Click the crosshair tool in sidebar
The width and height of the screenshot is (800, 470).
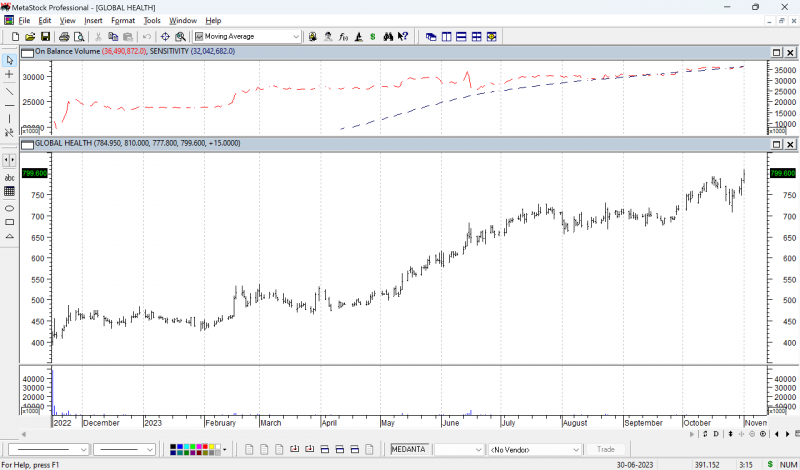(x=9, y=75)
